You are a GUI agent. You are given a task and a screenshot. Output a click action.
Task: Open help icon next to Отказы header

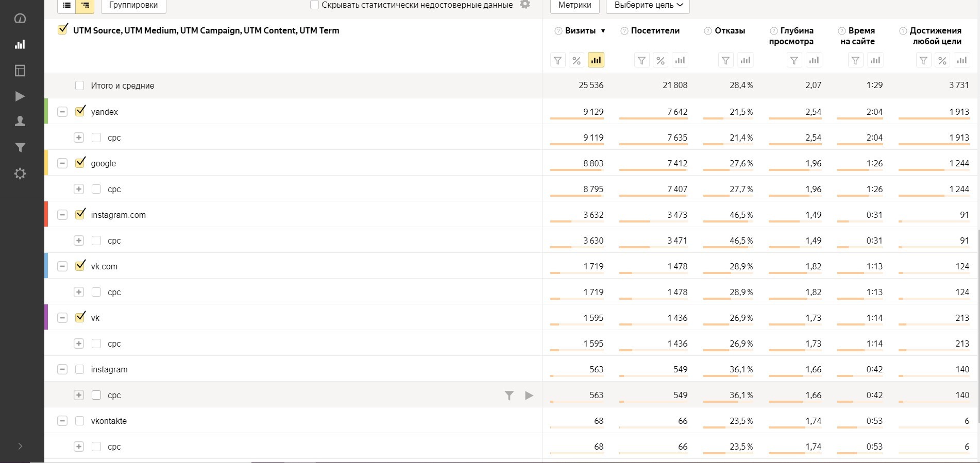[x=708, y=31]
